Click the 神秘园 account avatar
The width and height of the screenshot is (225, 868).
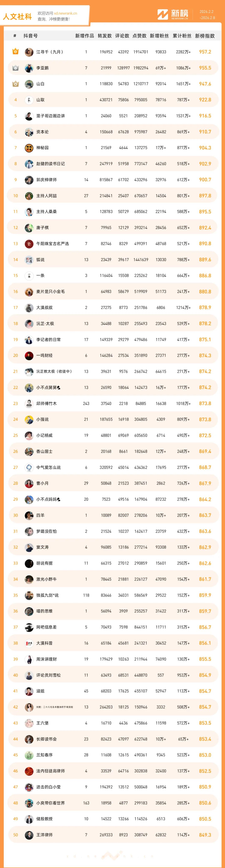(x=29, y=148)
